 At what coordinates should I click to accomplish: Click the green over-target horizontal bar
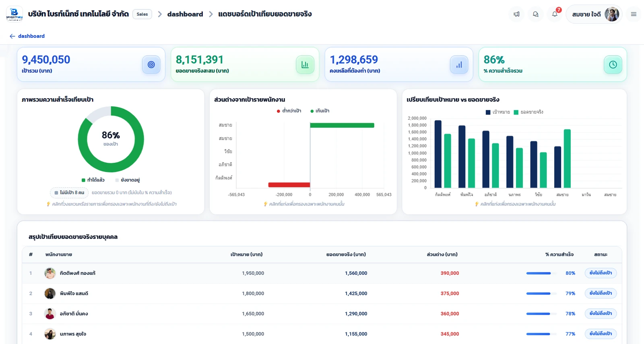click(342, 125)
